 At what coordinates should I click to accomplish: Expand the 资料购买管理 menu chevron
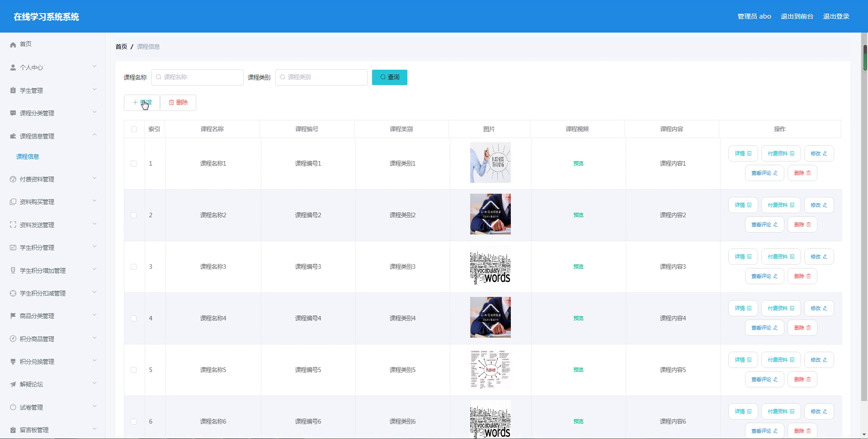click(94, 201)
